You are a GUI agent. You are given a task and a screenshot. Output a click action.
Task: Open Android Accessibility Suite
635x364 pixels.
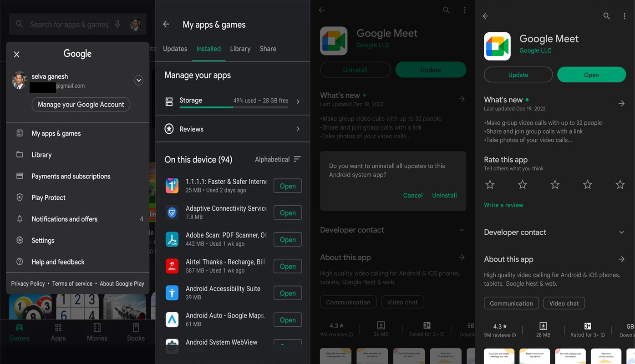click(288, 293)
